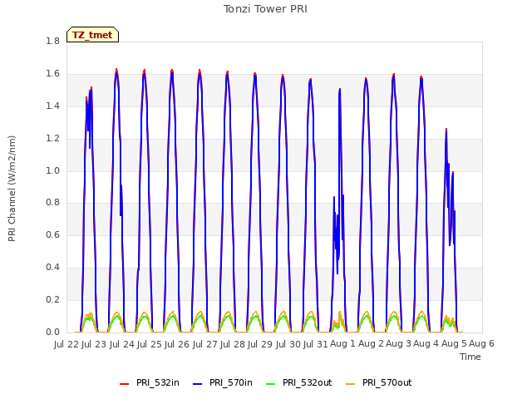Click the orange PRI_570out legend swatch
This screenshot has height=399, width=532.
click(351, 383)
